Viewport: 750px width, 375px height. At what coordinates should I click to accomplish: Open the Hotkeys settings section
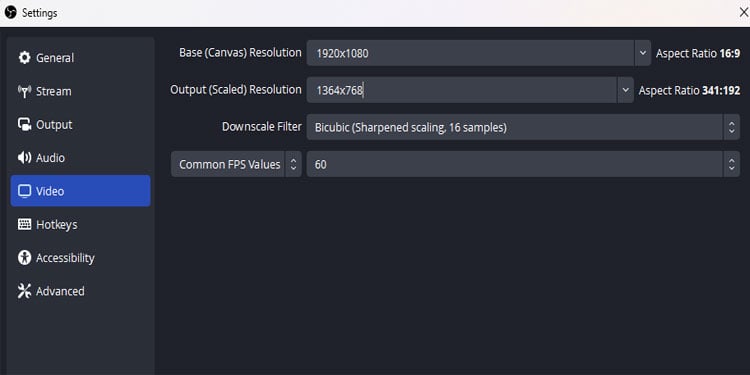coord(80,224)
